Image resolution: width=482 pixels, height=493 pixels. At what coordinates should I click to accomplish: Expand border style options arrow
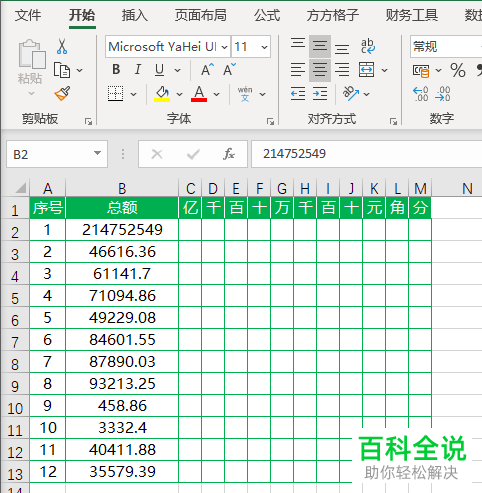pos(133,94)
